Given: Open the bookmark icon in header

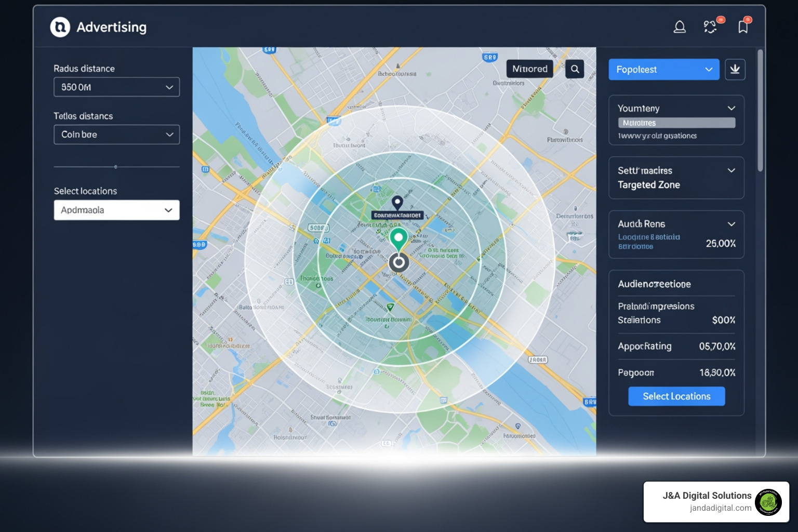Looking at the screenshot, I should tap(743, 27).
